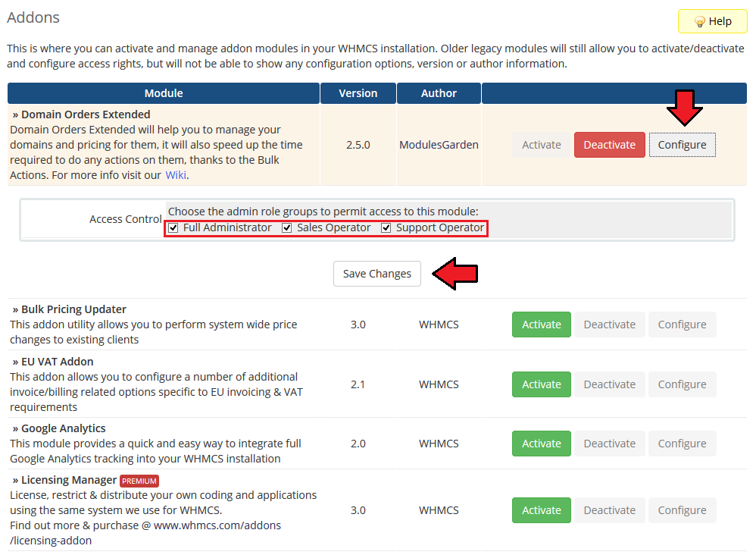Click the Version column header
756x555 pixels.
[358, 93]
